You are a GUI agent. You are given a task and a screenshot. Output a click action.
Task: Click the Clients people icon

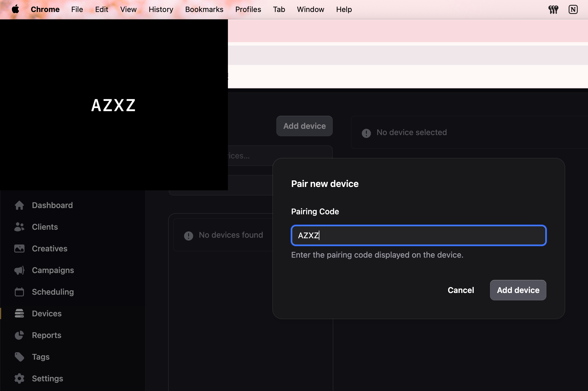19,227
